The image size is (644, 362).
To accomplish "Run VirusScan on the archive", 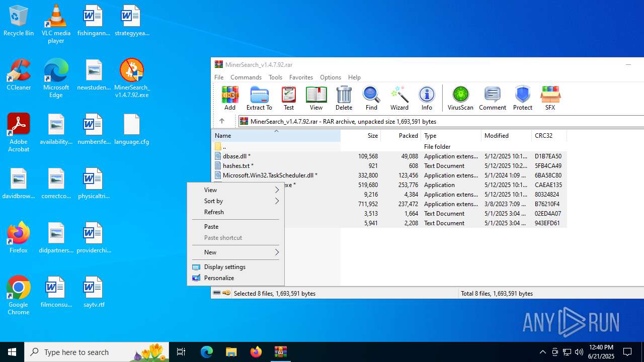I will point(460,98).
